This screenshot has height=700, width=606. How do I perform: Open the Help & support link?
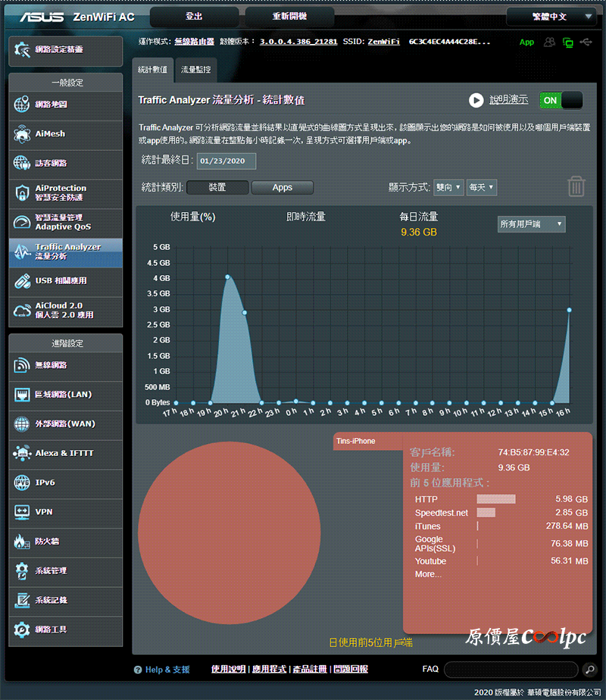coord(167,670)
